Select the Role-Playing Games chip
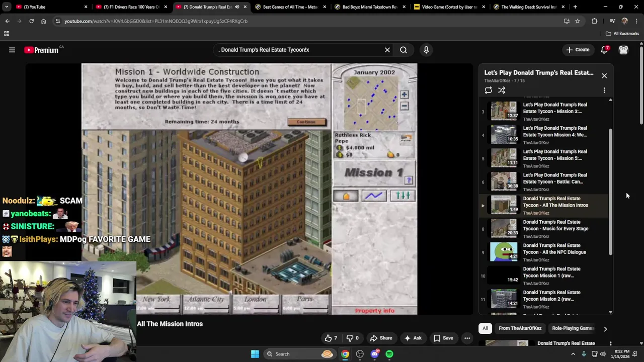644x362 pixels. coord(573,328)
